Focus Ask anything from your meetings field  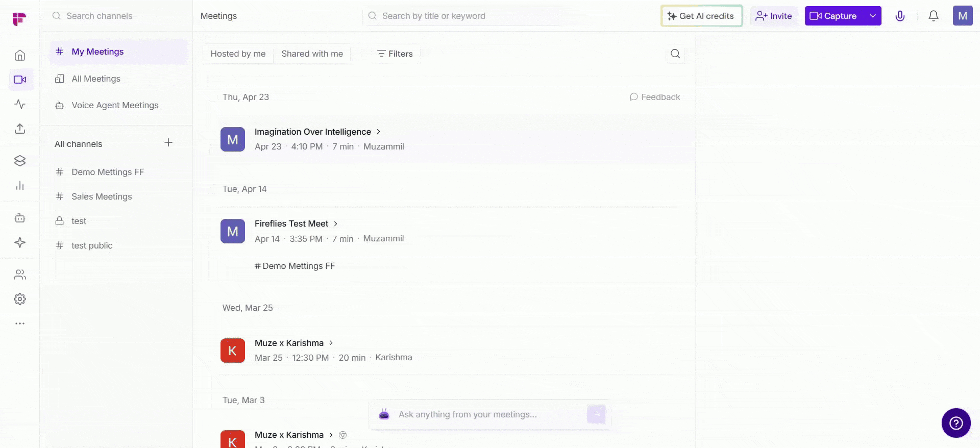point(489,414)
